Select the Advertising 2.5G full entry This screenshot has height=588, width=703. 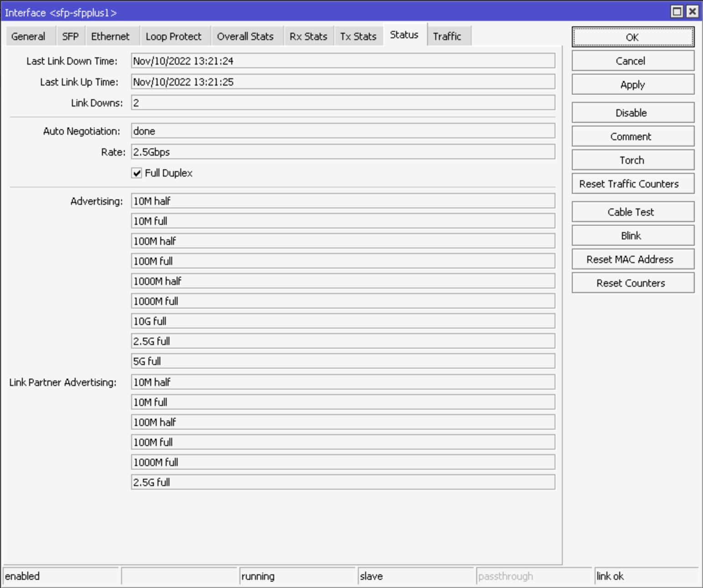[x=343, y=341]
